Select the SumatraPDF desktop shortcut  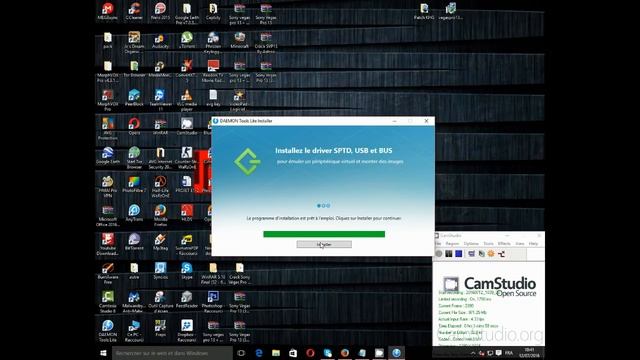187,244
